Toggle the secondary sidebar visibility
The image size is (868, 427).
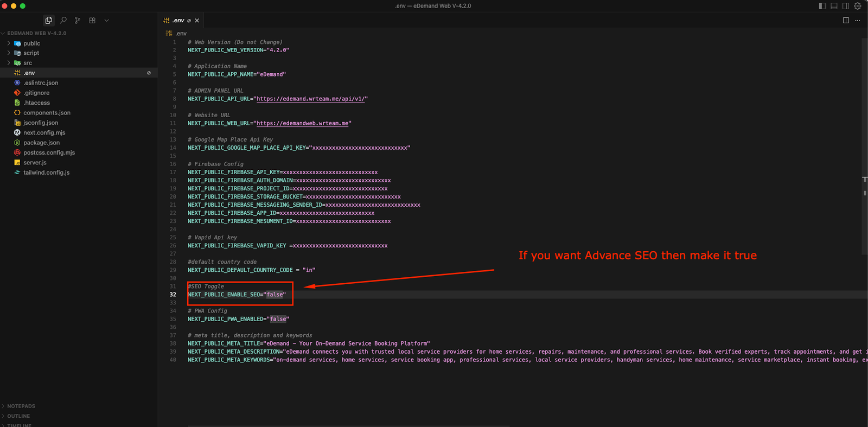[x=846, y=6]
